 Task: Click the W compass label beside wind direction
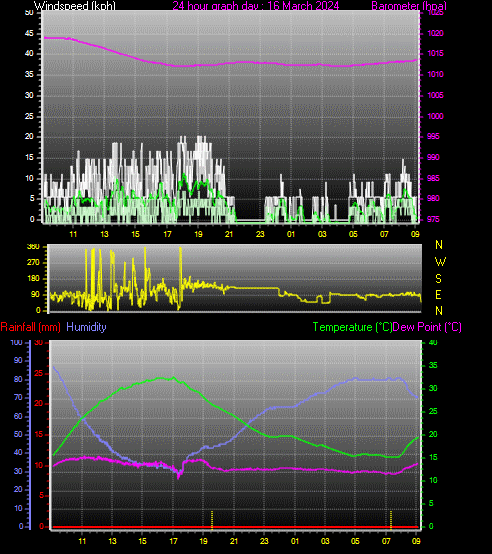(440, 262)
